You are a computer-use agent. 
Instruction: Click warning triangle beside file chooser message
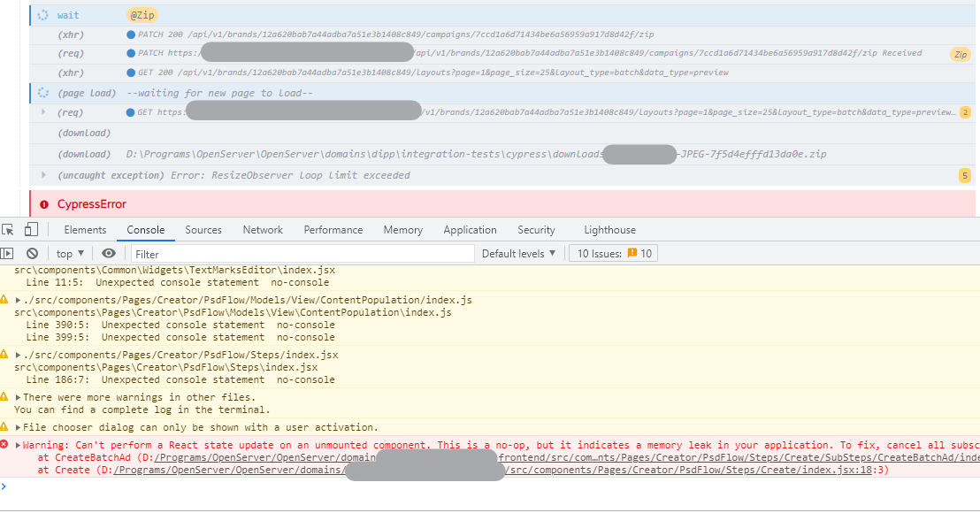pos(4,426)
